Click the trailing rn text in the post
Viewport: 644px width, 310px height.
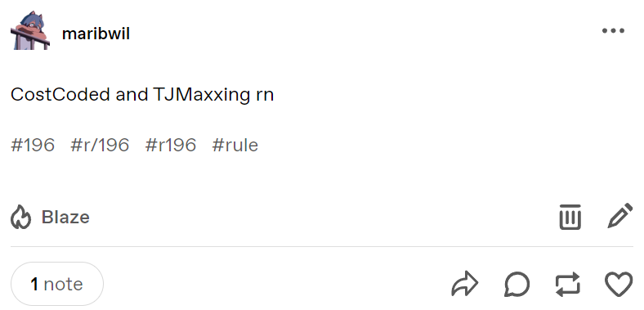pos(263,96)
